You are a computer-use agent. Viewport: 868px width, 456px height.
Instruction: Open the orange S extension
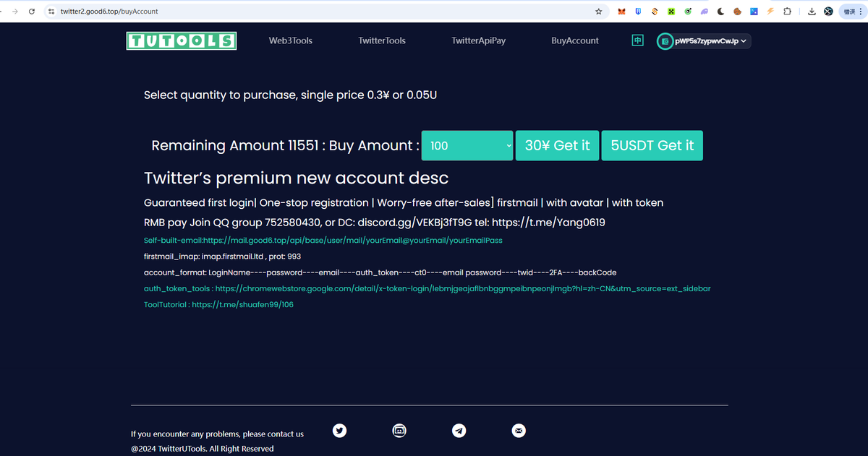[655, 12]
